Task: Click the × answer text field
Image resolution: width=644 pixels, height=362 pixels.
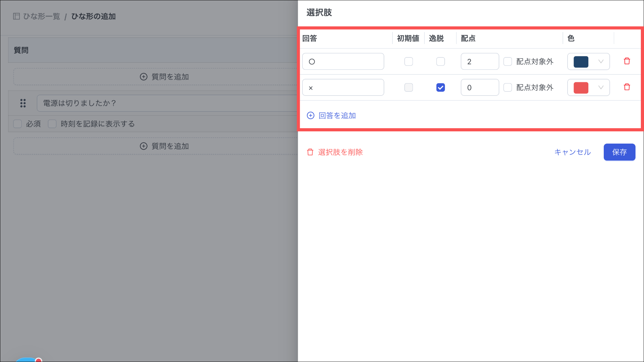Action: click(343, 88)
